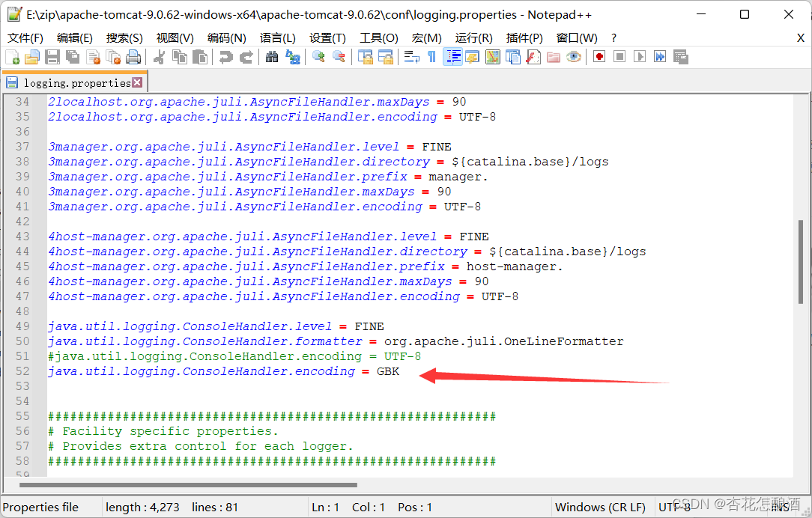Toggle Word Wrap on the toolbar
Viewport: 812px width, 518px height.
[x=410, y=56]
